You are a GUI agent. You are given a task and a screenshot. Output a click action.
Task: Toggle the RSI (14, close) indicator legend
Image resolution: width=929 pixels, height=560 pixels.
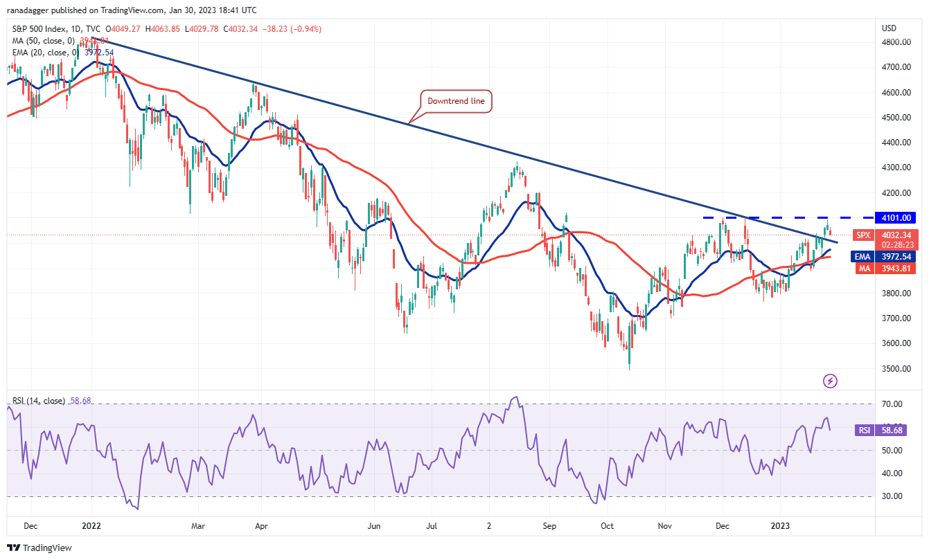click(40, 401)
